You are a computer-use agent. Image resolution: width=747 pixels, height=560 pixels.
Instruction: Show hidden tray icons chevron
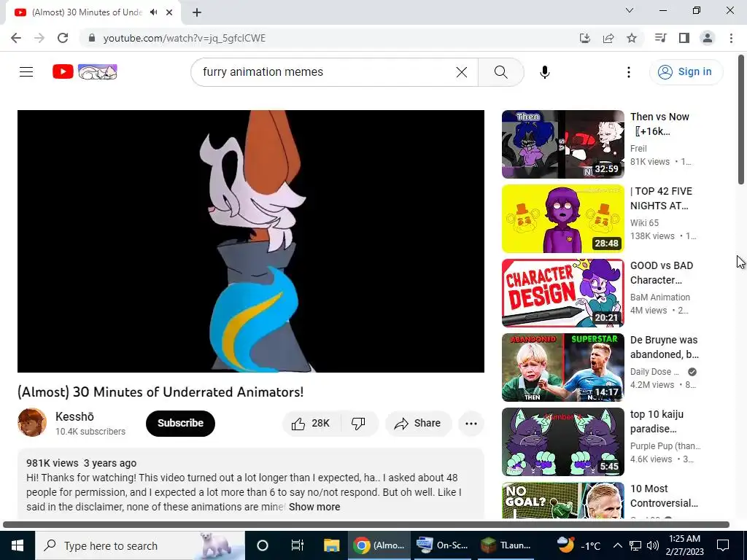point(617,545)
